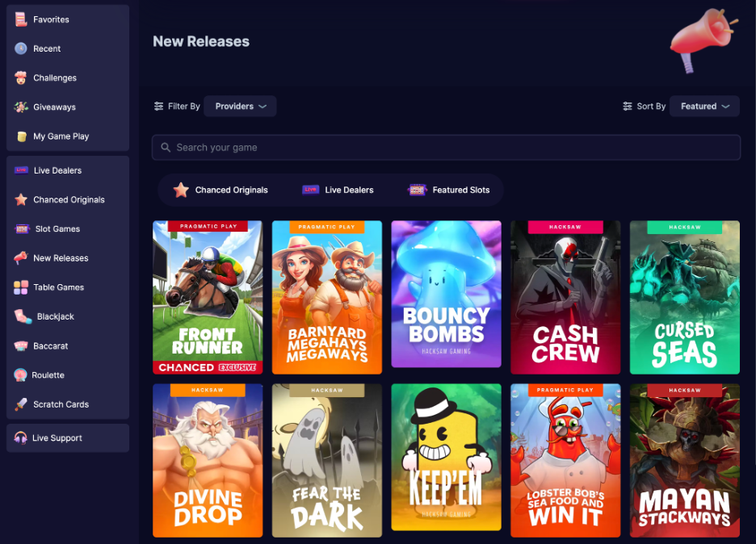Open the Providers filter dropdown
The height and width of the screenshot is (544, 756).
240,106
